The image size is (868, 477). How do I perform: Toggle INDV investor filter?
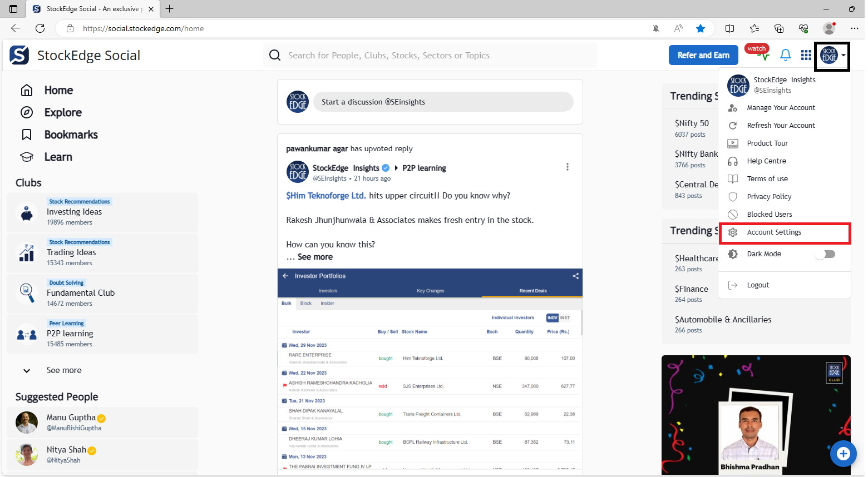[552, 317]
